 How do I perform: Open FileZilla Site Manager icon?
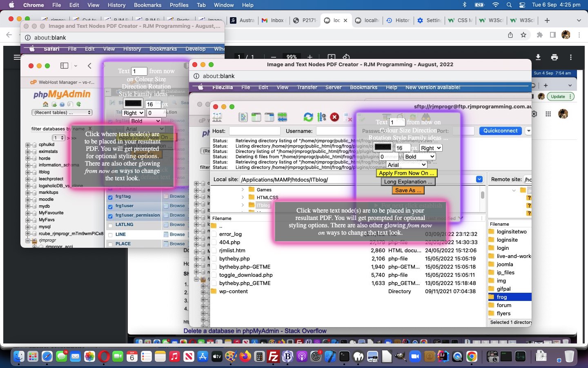pos(217,117)
